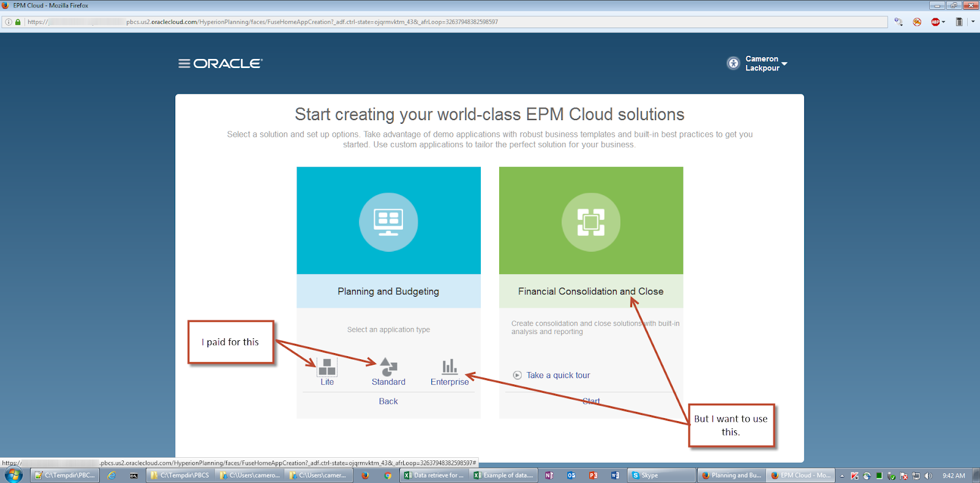This screenshot has width=980, height=483.
Task: Click the Financial Consolidation and Close icon
Action: [591, 222]
